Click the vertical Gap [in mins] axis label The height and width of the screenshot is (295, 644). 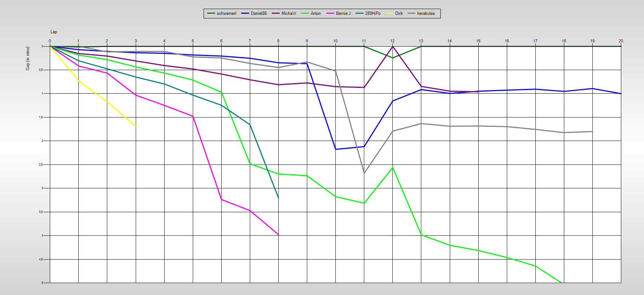(x=28, y=59)
